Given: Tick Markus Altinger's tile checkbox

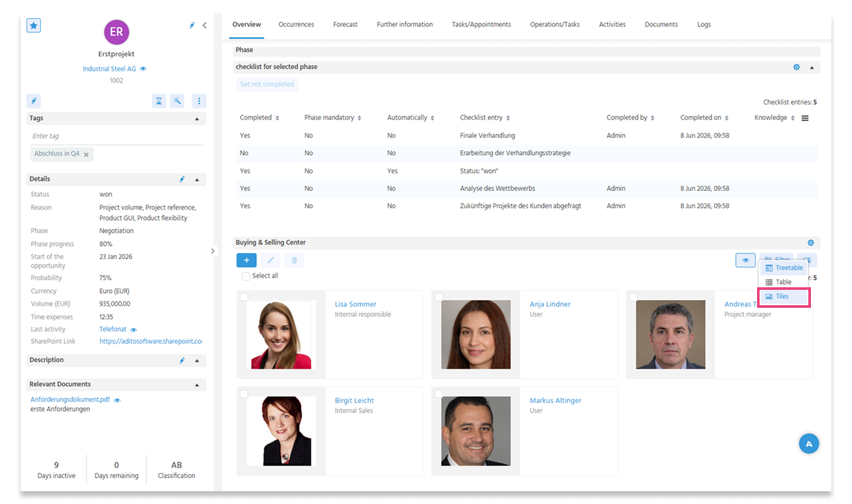Looking at the screenshot, I should pos(439,393).
